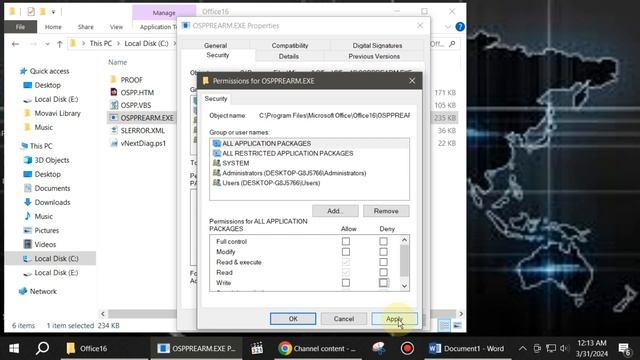
Task: Close the Permissions for OSPPREARM.EXE dialog
Action: click(x=412, y=81)
